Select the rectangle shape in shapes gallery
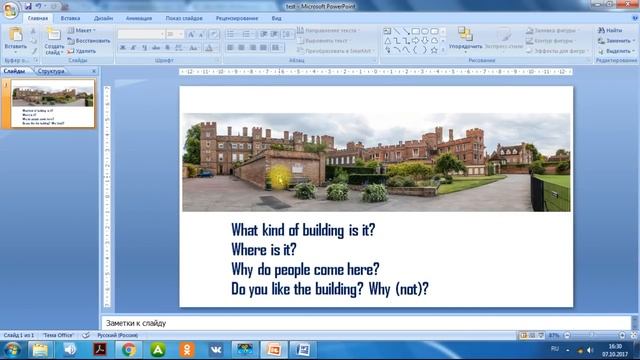The height and width of the screenshot is (360, 640). pos(416,31)
